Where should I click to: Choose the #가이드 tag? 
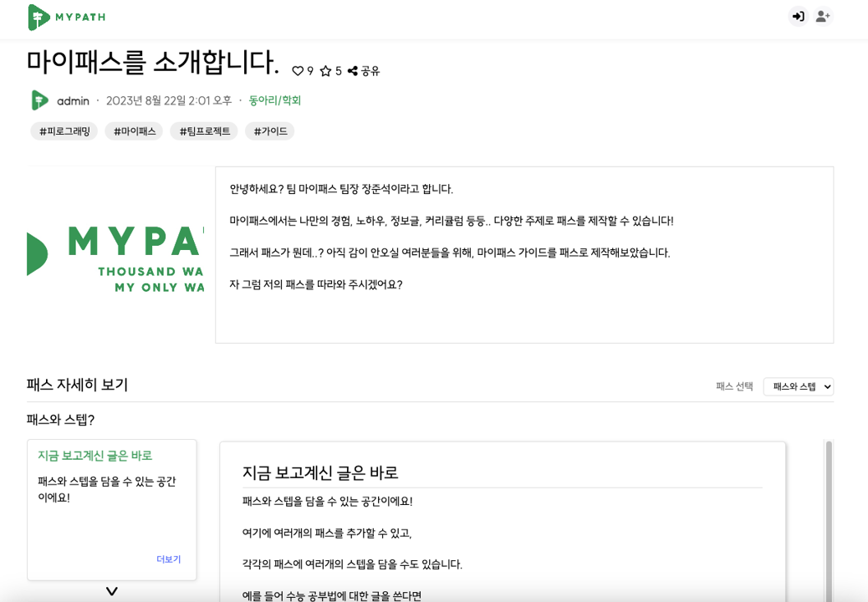(270, 131)
